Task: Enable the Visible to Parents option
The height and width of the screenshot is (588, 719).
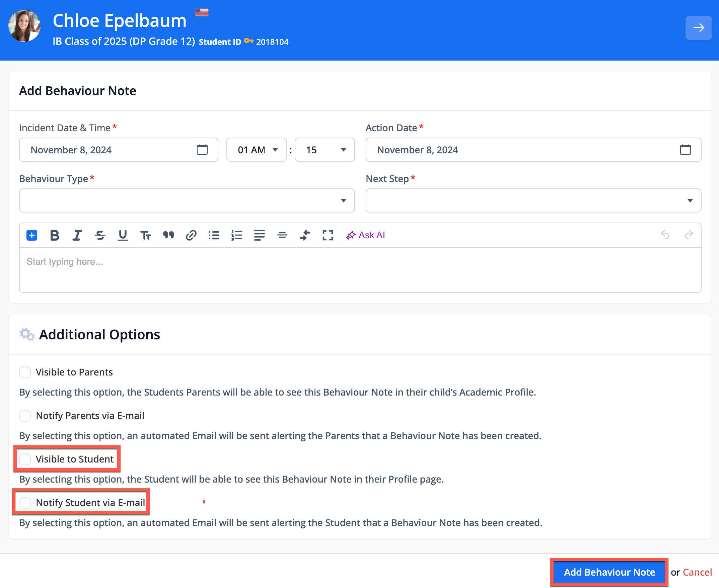Action: click(25, 372)
